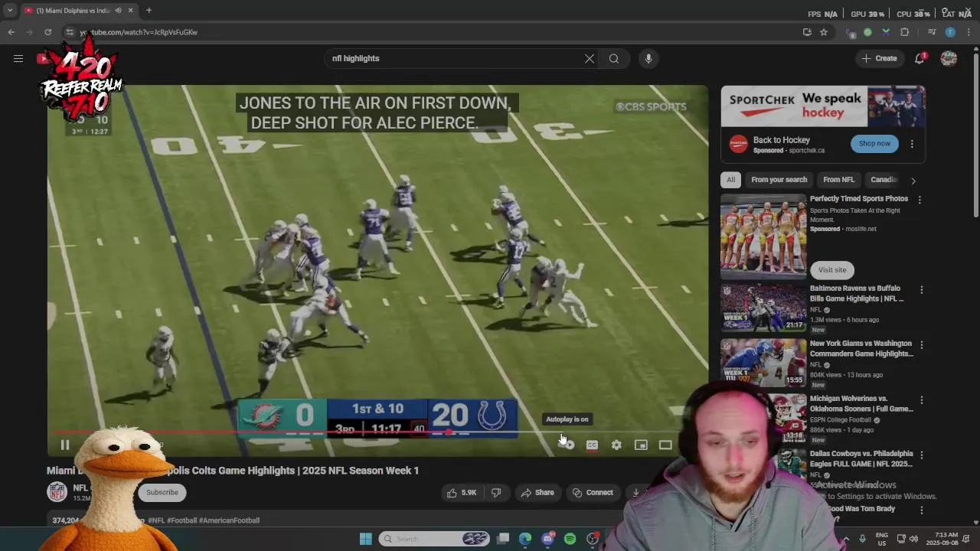Open the Windows Start menu

coord(365,539)
